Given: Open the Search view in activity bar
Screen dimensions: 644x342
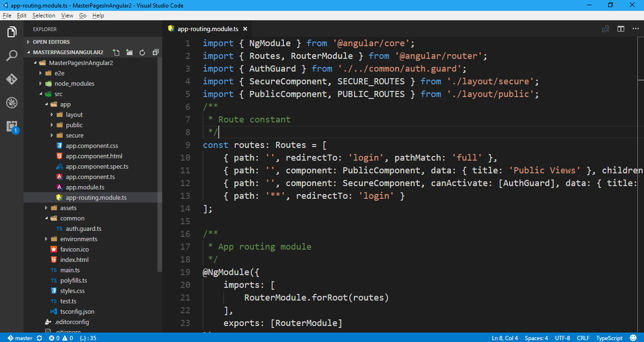Looking at the screenshot, I should (12, 56).
